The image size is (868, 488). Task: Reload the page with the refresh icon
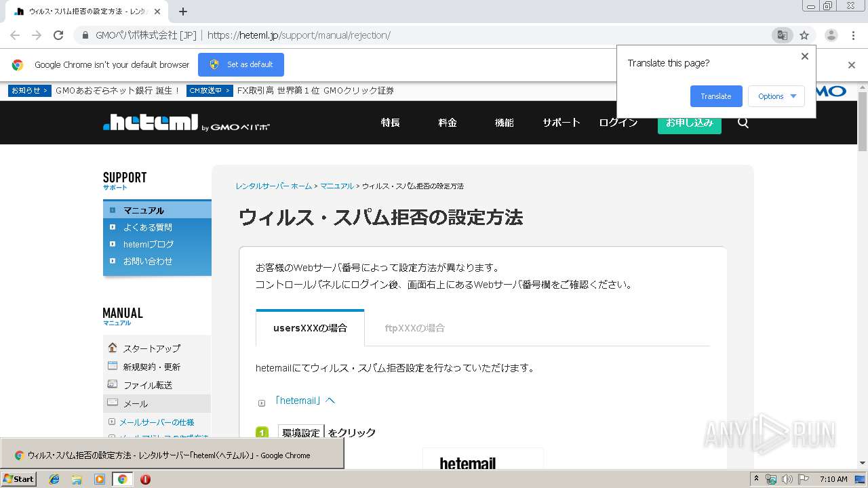pyautogui.click(x=58, y=35)
